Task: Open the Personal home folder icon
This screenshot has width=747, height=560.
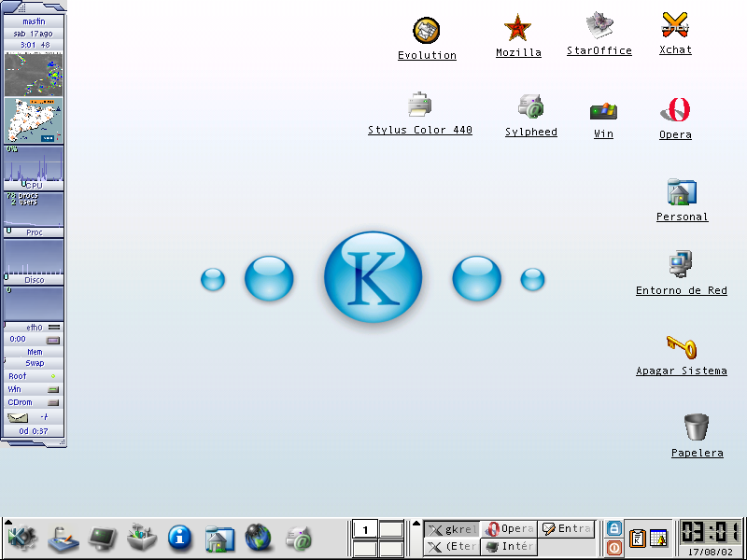Action: click(x=682, y=192)
